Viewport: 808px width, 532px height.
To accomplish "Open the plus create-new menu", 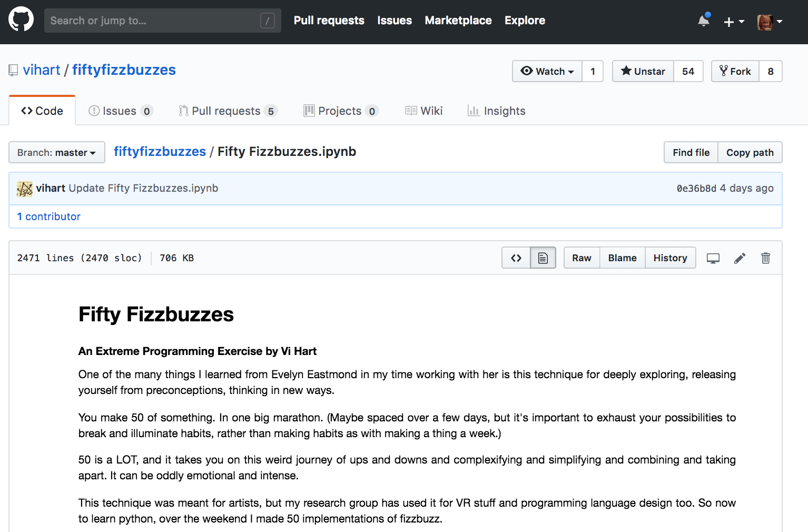I will click(x=734, y=22).
